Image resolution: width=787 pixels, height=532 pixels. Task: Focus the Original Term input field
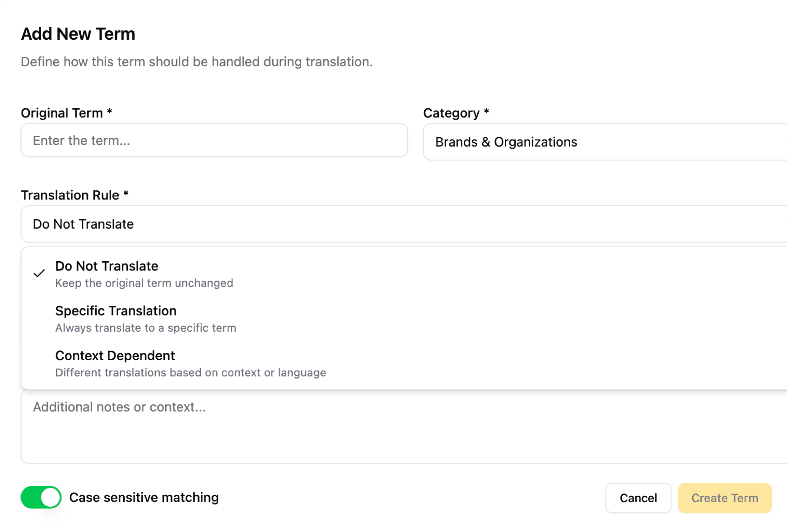[x=214, y=140]
